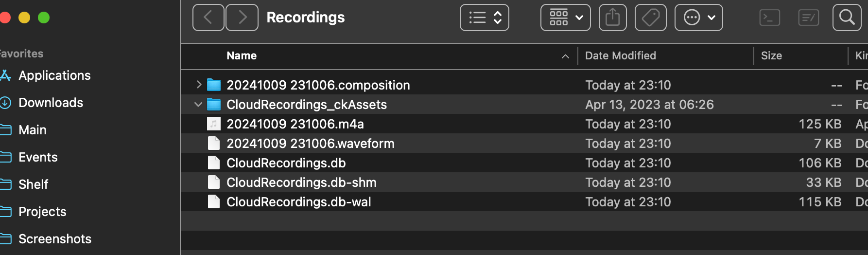
Task: Open Applications in the sidebar
Action: (x=54, y=75)
